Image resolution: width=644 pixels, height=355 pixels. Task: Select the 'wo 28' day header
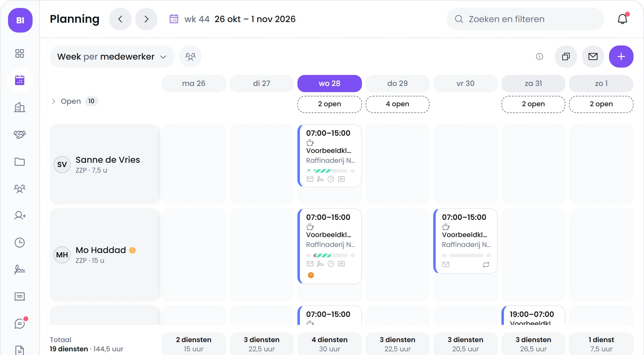click(x=330, y=84)
